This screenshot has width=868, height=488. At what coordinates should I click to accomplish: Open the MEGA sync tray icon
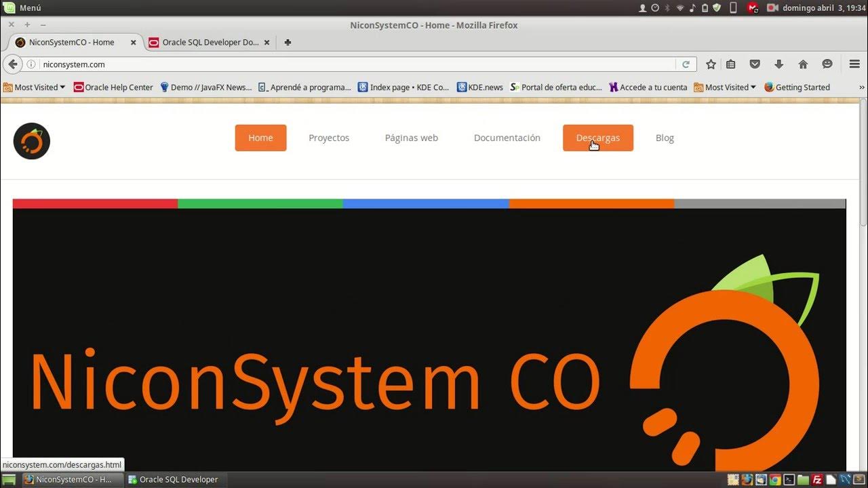752,8
